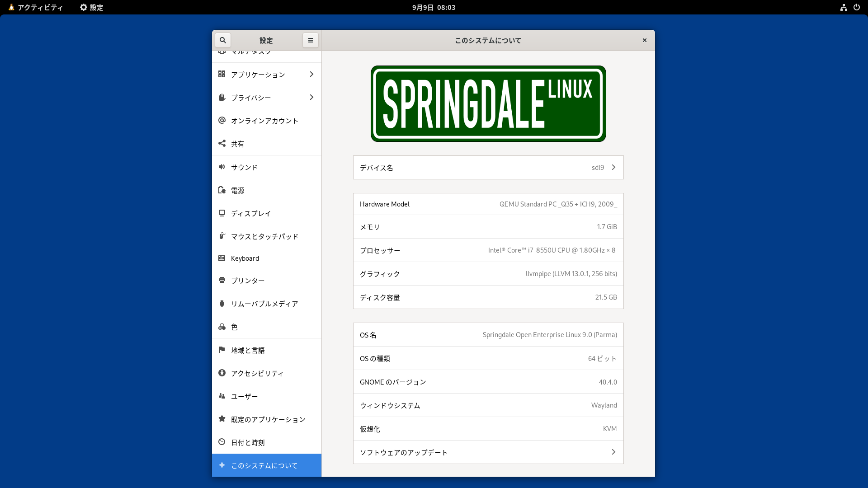868x488 pixels.
Task: Select オンラインアカウント in sidebar
Action: point(264,121)
